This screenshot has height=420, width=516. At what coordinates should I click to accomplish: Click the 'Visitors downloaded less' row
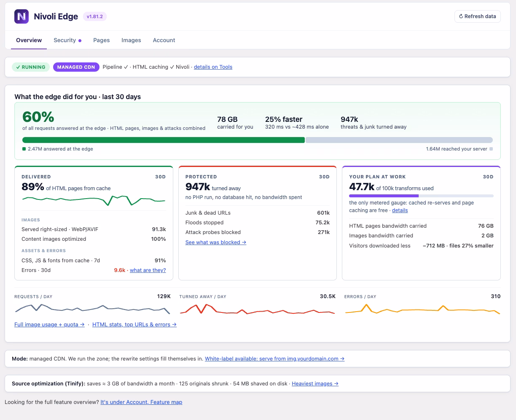coord(421,246)
